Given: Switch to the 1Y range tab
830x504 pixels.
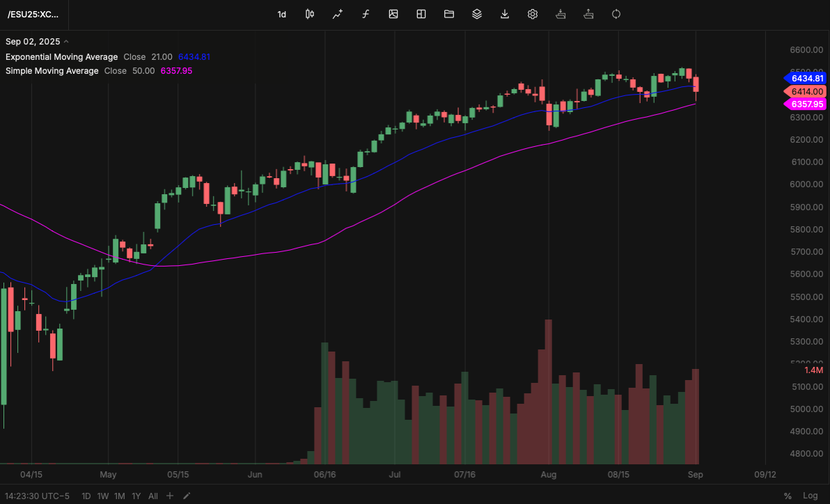Looking at the screenshot, I should tap(136, 496).
